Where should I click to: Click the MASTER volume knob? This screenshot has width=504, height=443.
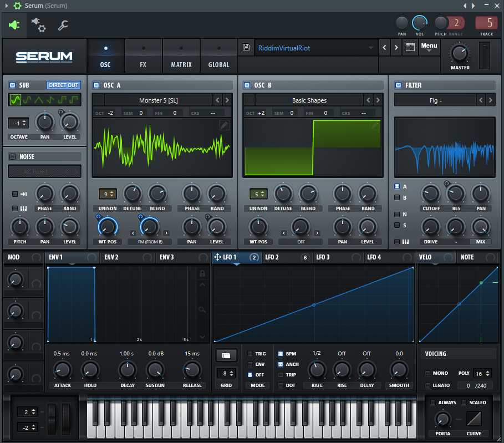[x=460, y=53]
